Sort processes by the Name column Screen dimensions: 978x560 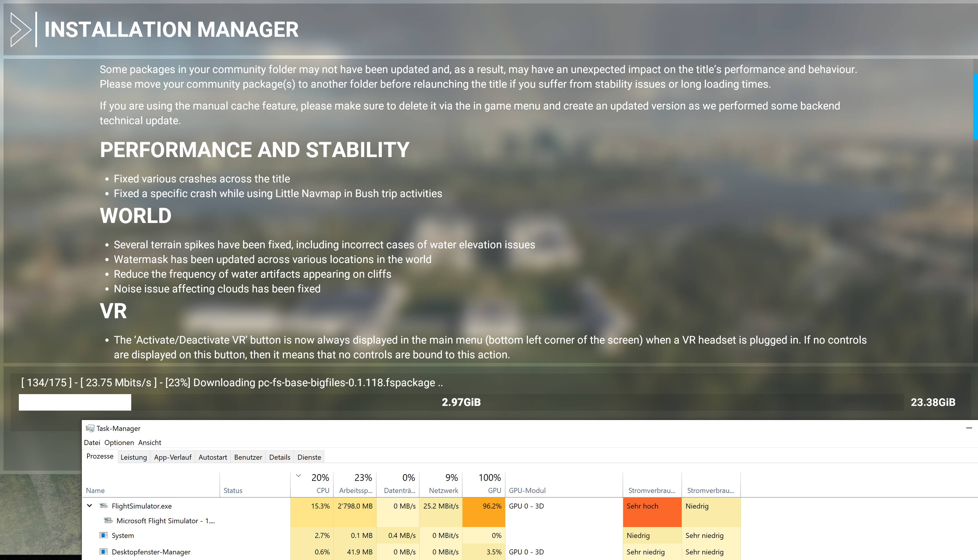[151, 484]
